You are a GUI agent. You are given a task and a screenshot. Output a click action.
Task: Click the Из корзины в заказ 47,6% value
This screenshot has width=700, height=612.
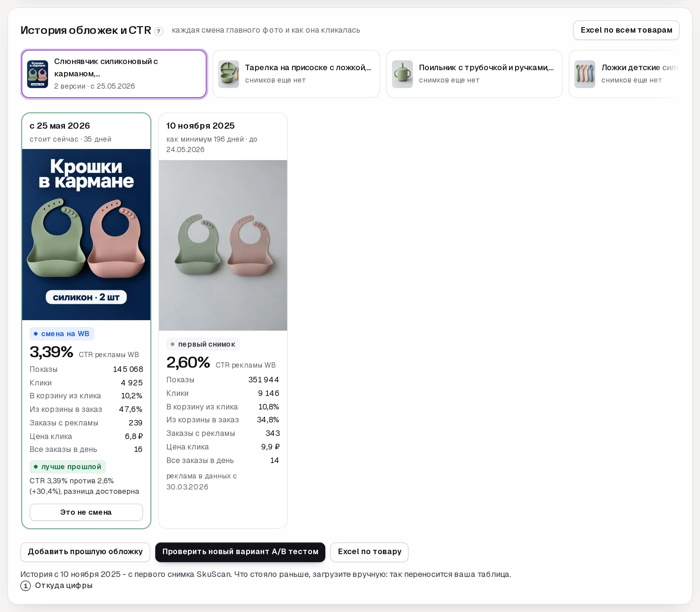click(131, 409)
